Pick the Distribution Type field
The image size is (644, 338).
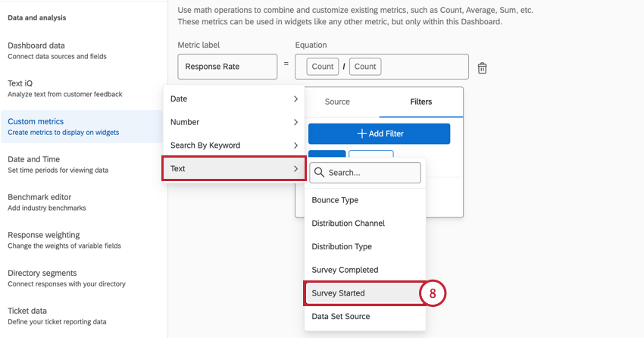pyautogui.click(x=342, y=247)
